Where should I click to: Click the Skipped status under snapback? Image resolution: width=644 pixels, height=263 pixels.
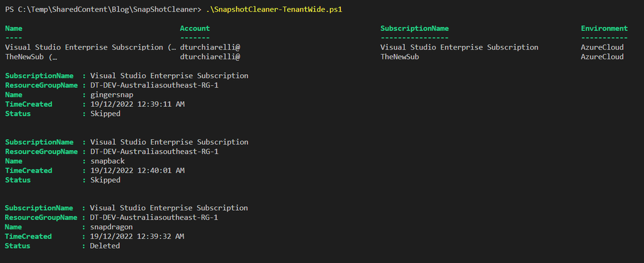coord(105,180)
